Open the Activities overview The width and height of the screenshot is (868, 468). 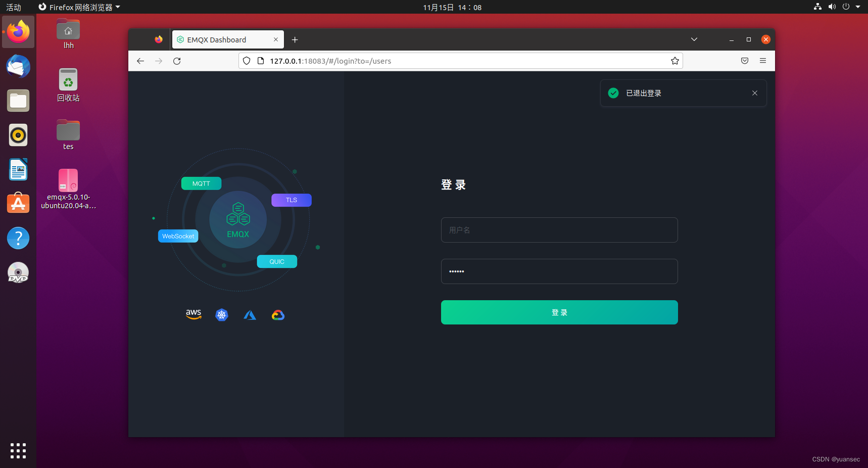coord(14,7)
